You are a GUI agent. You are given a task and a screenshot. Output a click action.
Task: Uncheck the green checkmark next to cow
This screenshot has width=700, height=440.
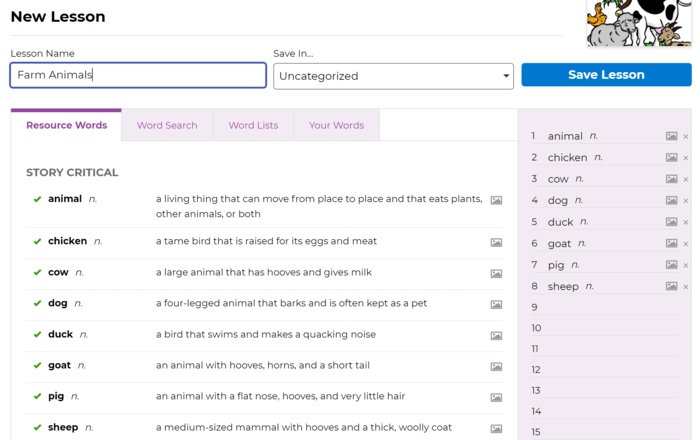tap(37, 272)
